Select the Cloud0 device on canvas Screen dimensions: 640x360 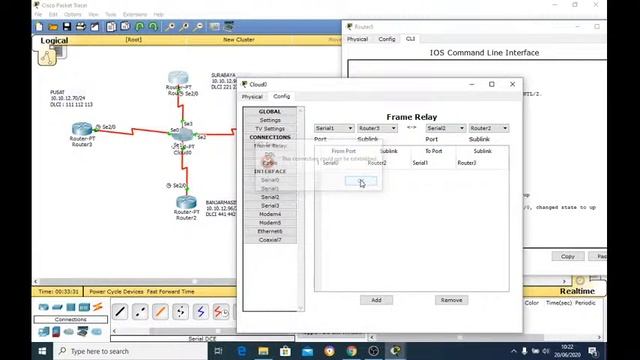(182, 135)
